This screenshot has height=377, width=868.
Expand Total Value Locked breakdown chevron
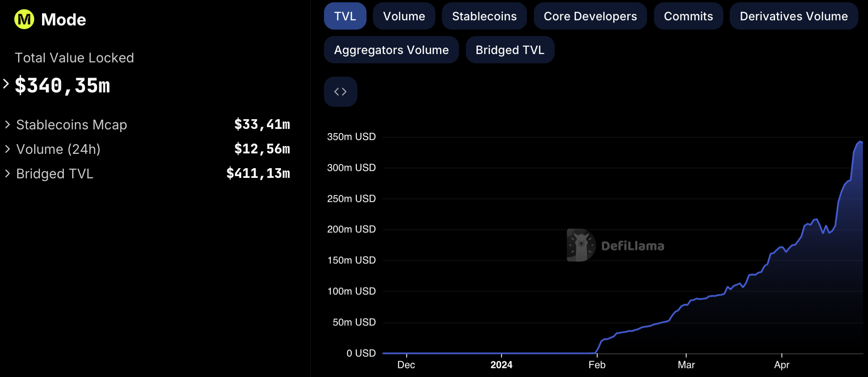click(x=6, y=84)
